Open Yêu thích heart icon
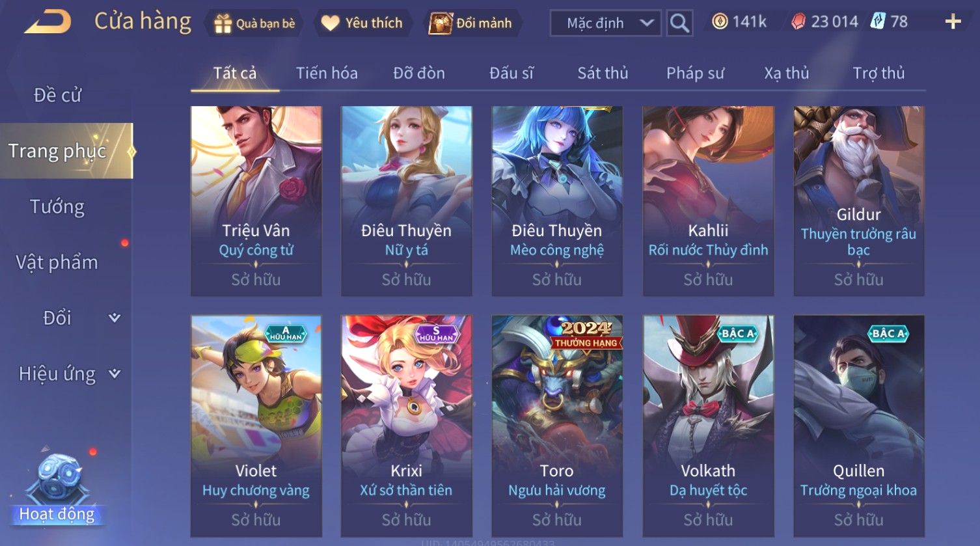The image size is (980, 546). click(x=331, y=23)
